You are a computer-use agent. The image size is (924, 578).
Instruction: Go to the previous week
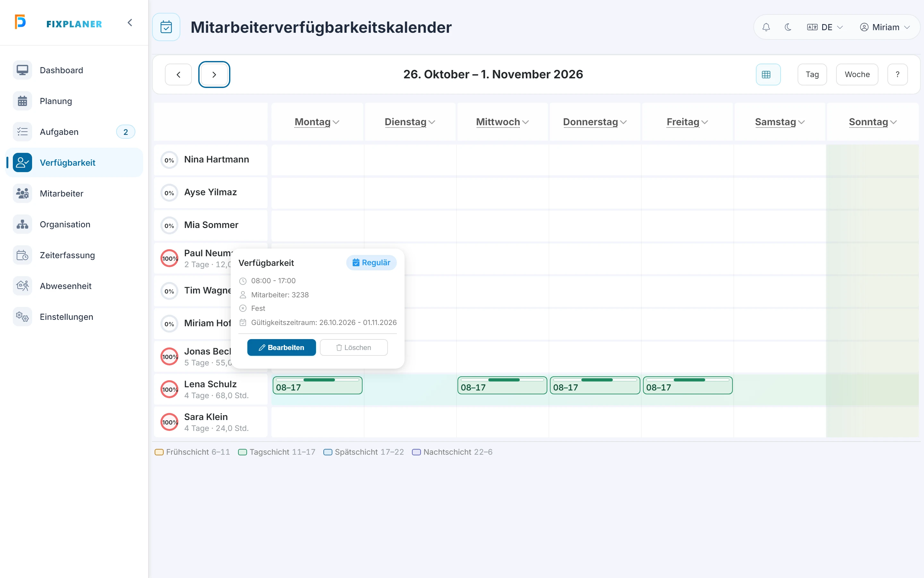click(x=178, y=74)
